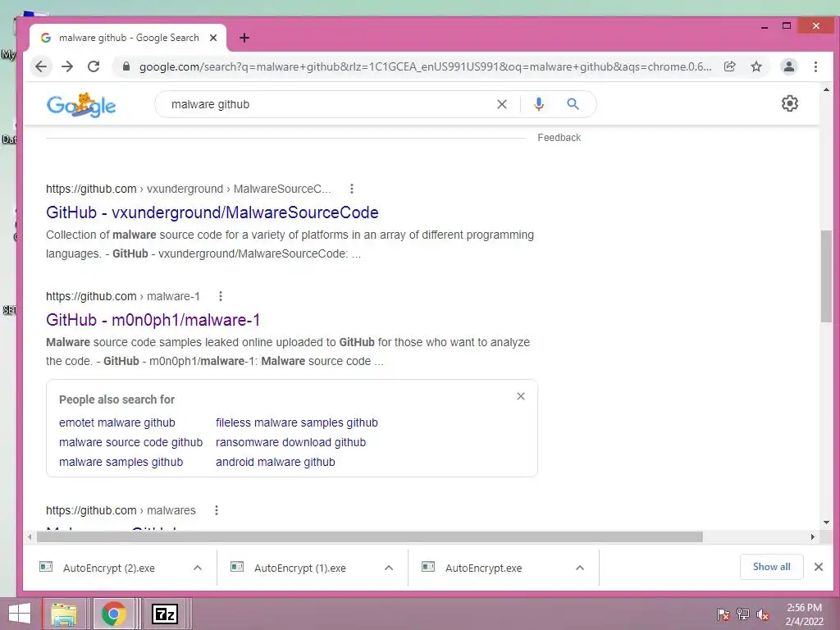The image size is (840, 630).
Task: Expand options for AutoEncrypt (1).exe
Action: coord(389,568)
